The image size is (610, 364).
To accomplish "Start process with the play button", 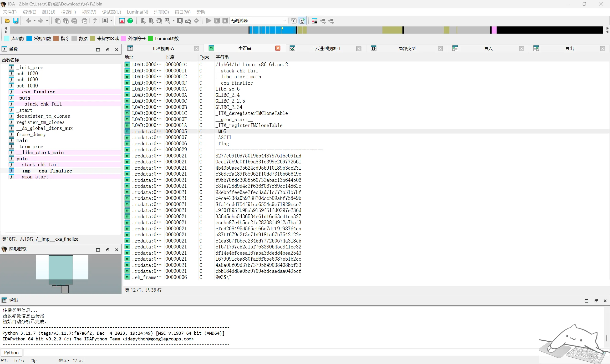I will tap(208, 21).
